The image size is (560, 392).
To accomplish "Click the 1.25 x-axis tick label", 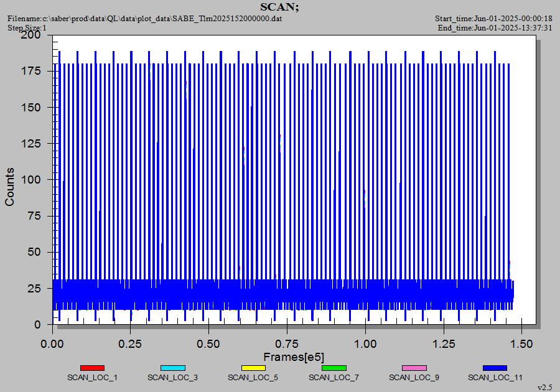I will click(444, 344).
